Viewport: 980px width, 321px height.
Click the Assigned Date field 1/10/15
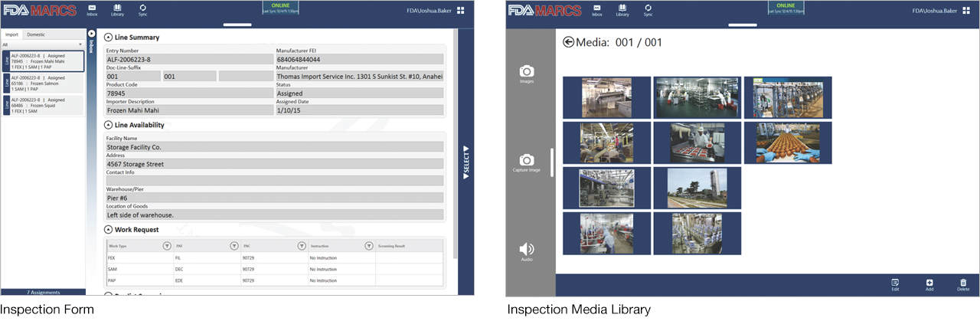tap(360, 110)
